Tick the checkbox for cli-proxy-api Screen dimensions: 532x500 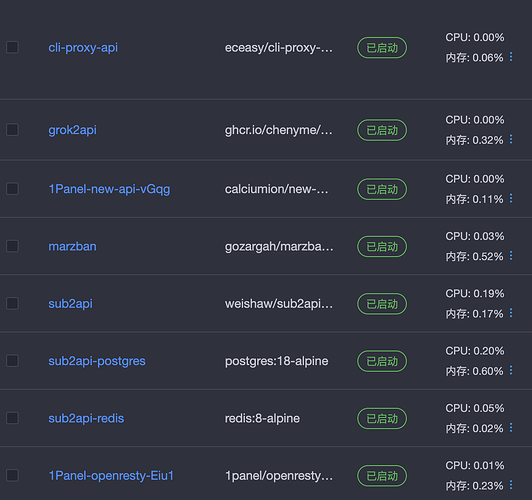pyautogui.click(x=13, y=47)
